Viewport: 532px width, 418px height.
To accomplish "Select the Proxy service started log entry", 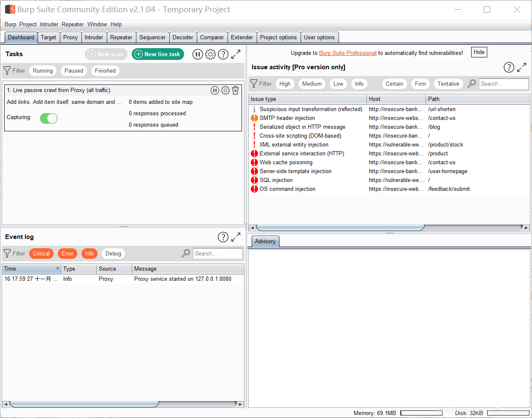I will [123, 279].
